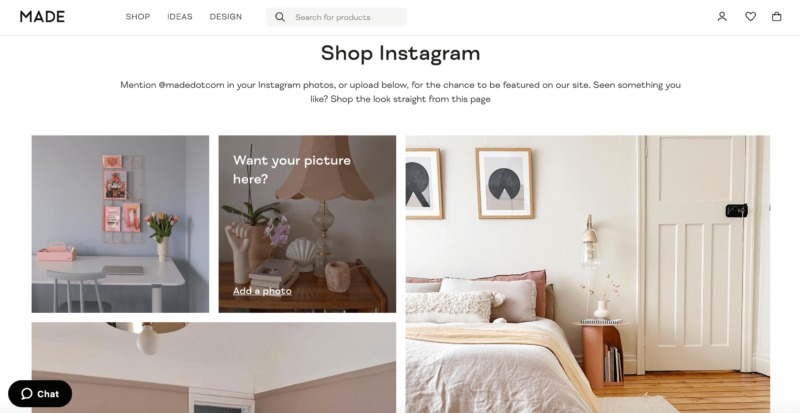Screen dimensions: 800x413
Task: Open the DESIGN menu
Action: [x=226, y=17]
